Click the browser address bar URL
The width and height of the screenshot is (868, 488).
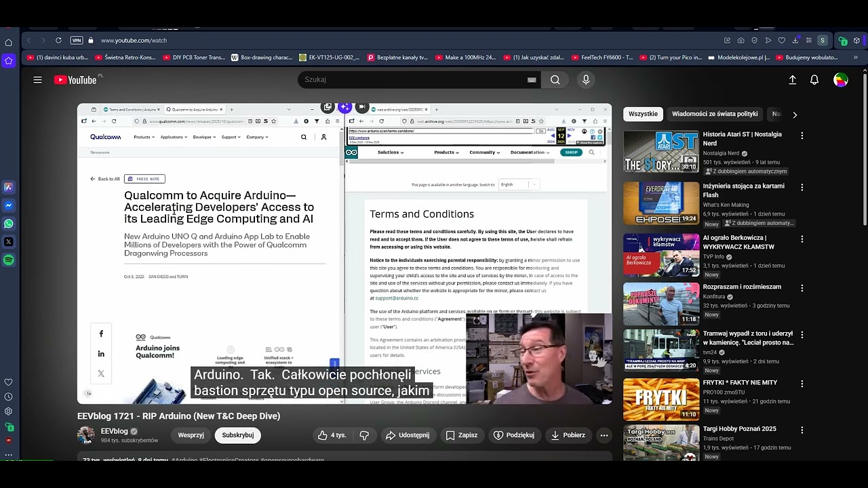pyautogui.click(x=134, y=41)
